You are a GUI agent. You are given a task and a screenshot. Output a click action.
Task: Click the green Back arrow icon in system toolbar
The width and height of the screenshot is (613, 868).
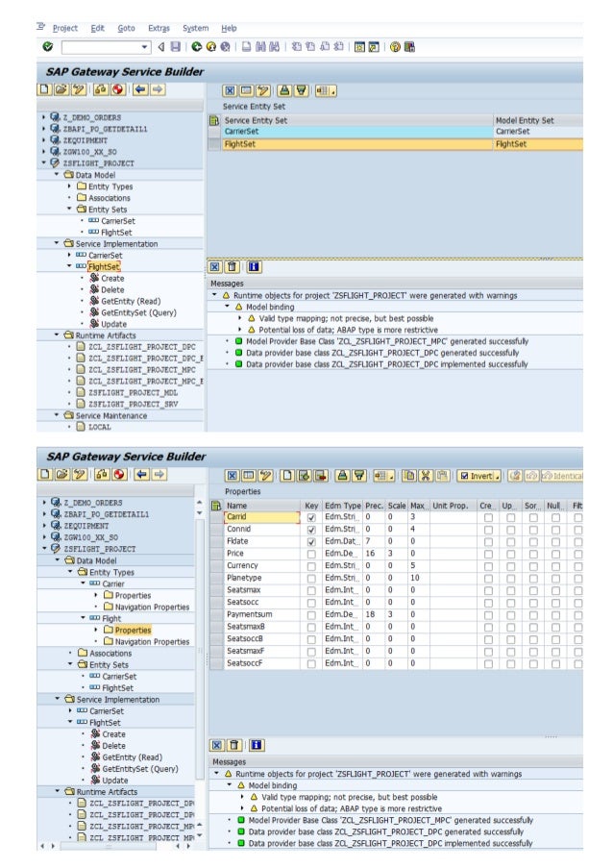point(196,46)
